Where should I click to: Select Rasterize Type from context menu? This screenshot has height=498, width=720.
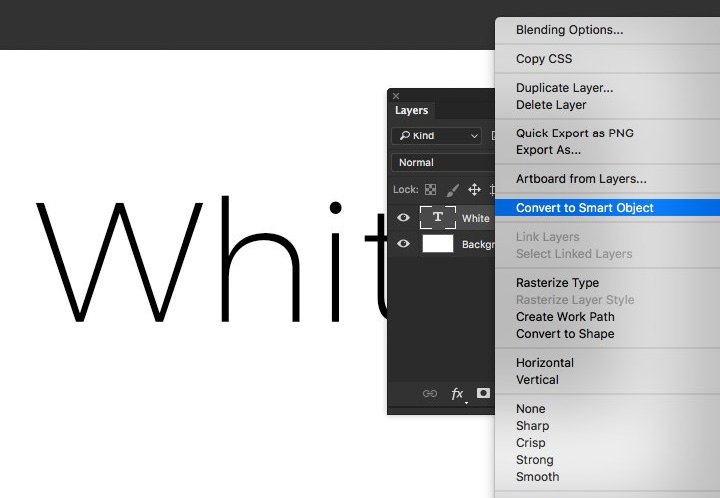(557, 283)
